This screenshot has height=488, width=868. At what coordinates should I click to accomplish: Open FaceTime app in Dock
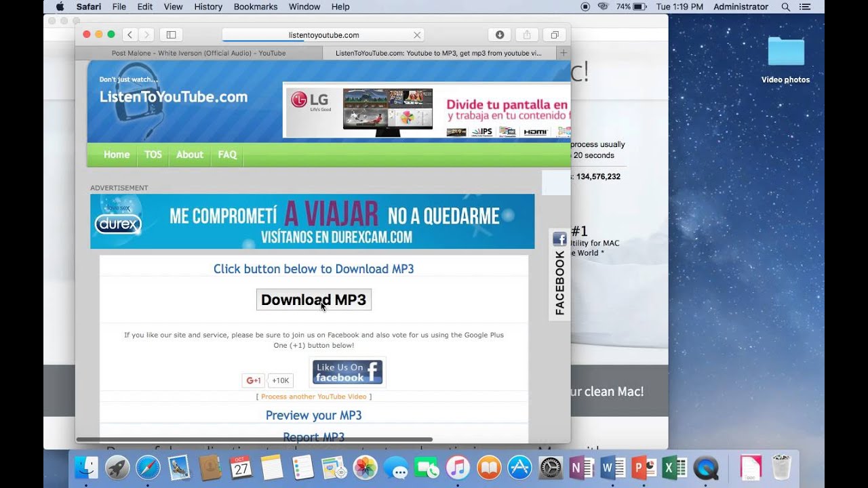427,468
